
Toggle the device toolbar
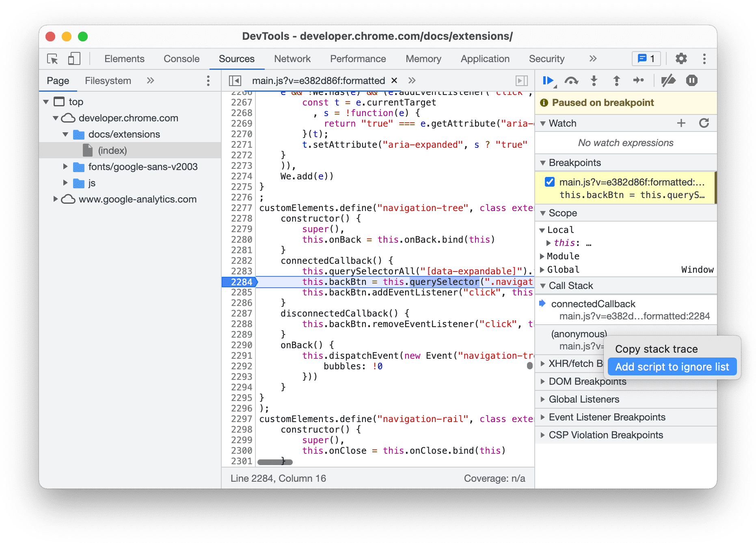(x=74, y=58)
